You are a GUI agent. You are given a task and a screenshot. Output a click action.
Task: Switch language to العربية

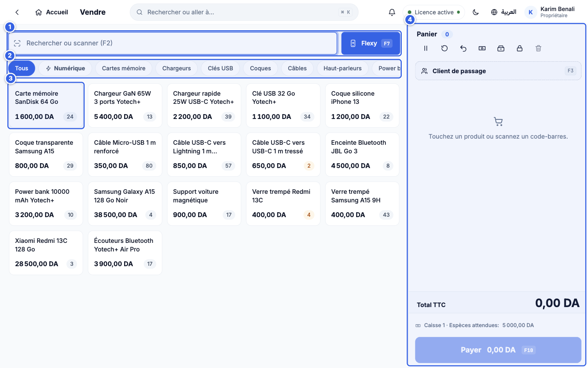tap(503, 12)
